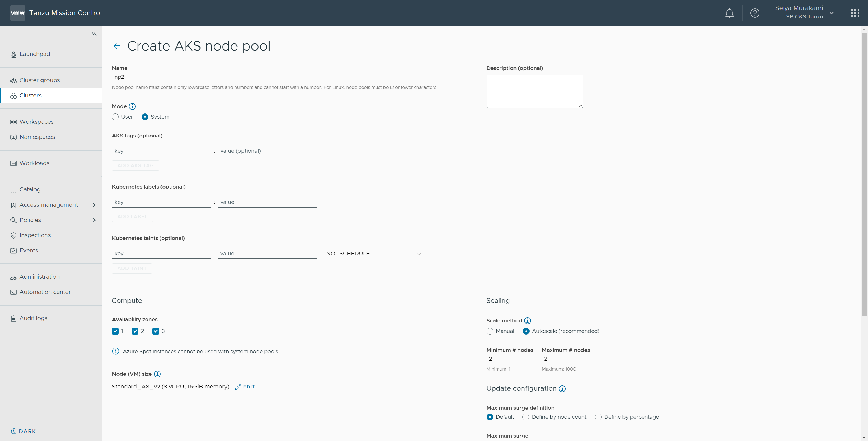868x441 pixels.
Task: Go back using the left arrow
Action: [117, 46]
